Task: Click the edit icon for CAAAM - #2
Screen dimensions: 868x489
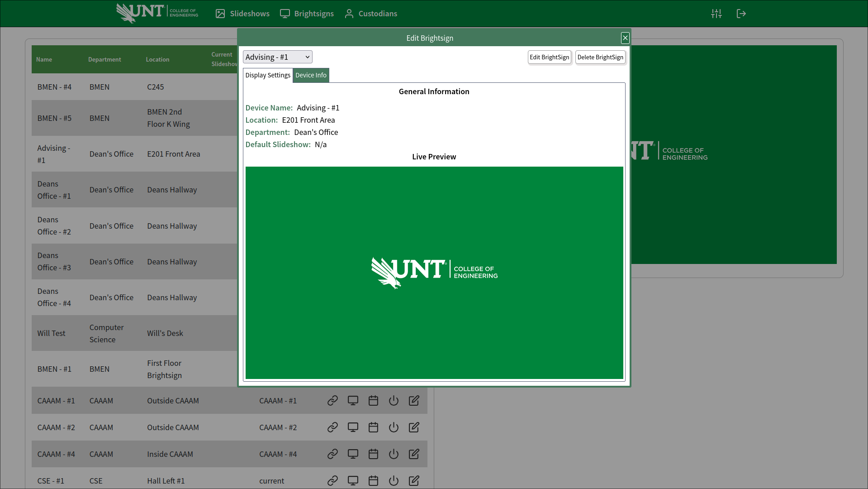Action: [x=414, y=427]
